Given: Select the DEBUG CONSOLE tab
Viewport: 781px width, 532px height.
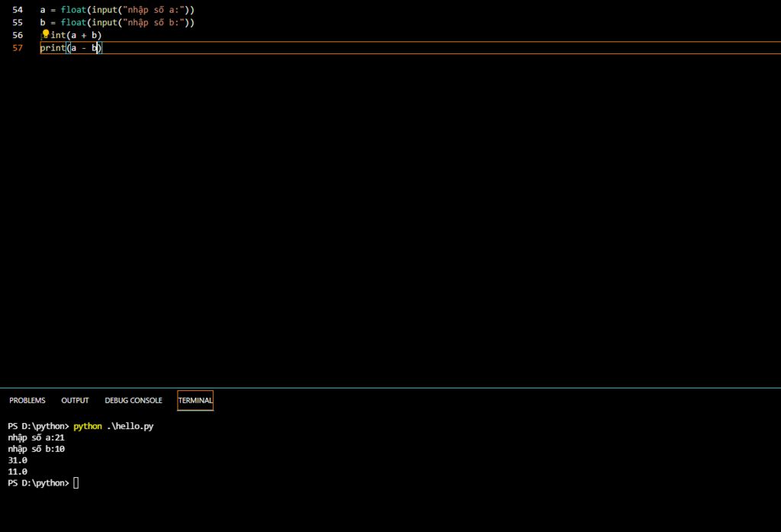Looking at the screenshot, I should 133,401.
